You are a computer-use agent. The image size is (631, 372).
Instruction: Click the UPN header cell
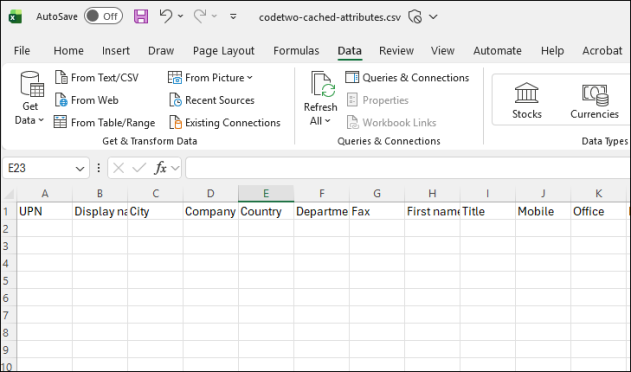45,211
